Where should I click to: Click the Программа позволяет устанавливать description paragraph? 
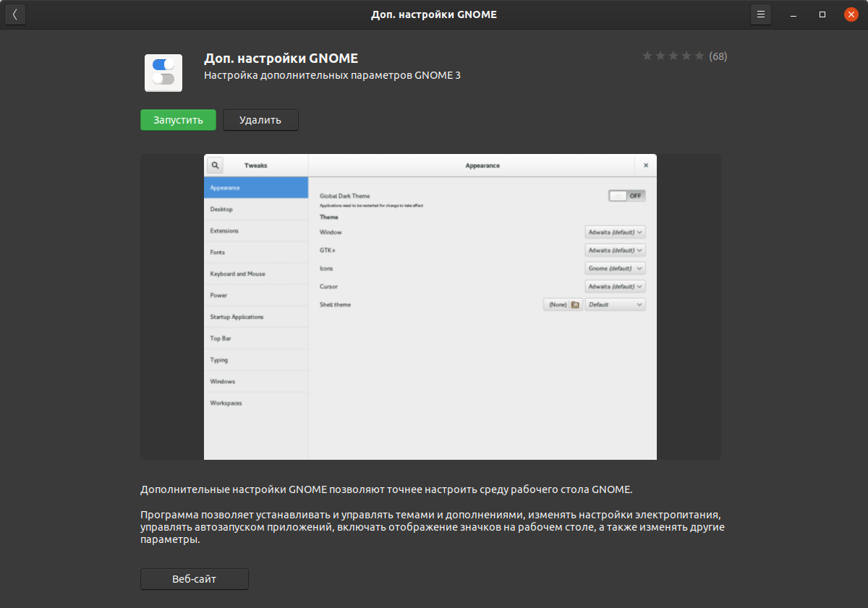click(433, 528)
